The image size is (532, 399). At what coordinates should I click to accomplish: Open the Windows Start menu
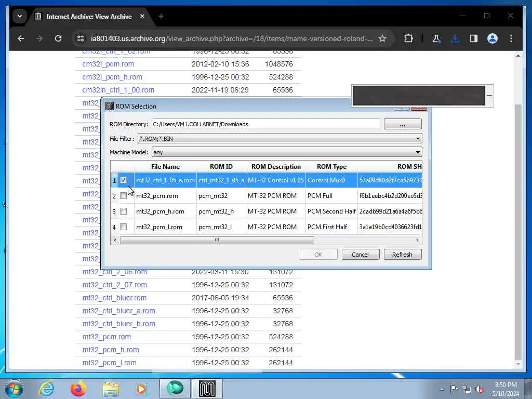[14, 389]
